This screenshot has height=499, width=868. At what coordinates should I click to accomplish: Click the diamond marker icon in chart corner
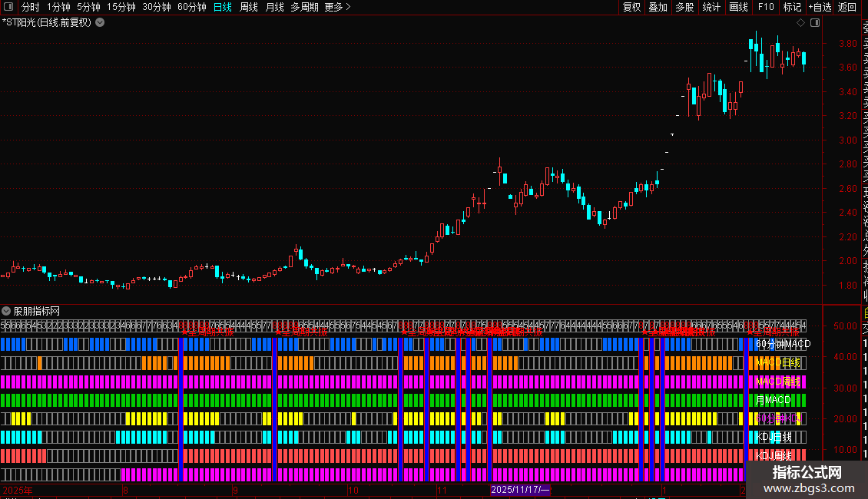[800, 23]
